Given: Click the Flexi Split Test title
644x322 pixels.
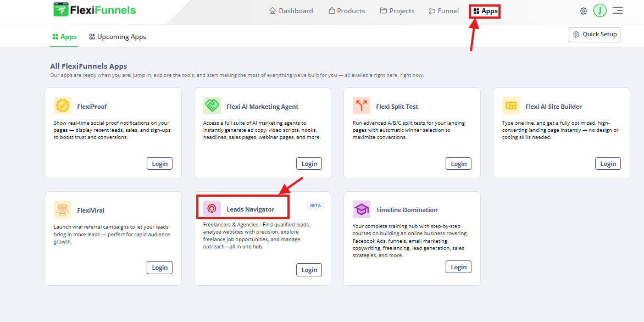Looking at the screenshot, I should coord(397,107).
